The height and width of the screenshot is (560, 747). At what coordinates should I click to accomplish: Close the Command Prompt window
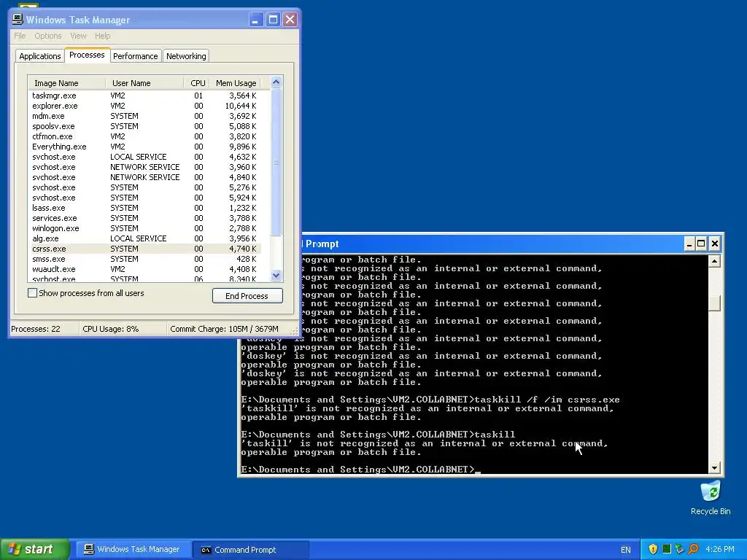715,244
